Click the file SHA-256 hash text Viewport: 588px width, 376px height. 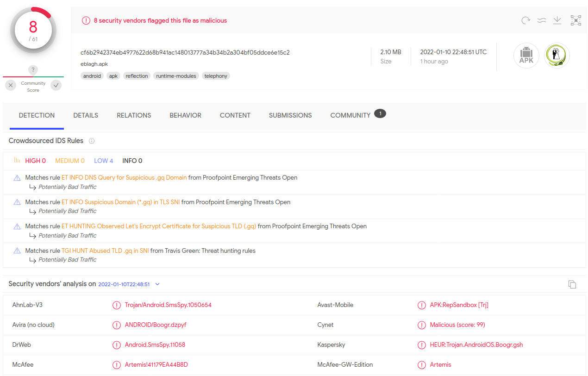click(x=185, y=52)
